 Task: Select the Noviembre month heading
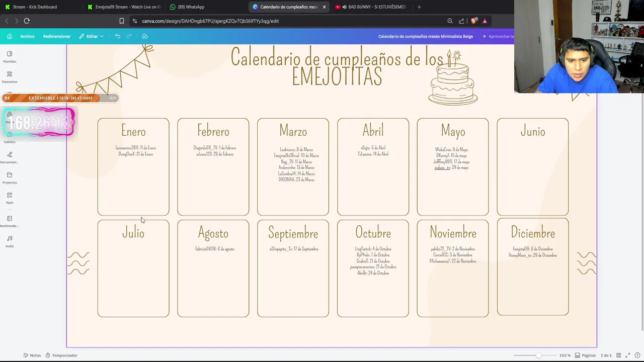click(453, 233)
